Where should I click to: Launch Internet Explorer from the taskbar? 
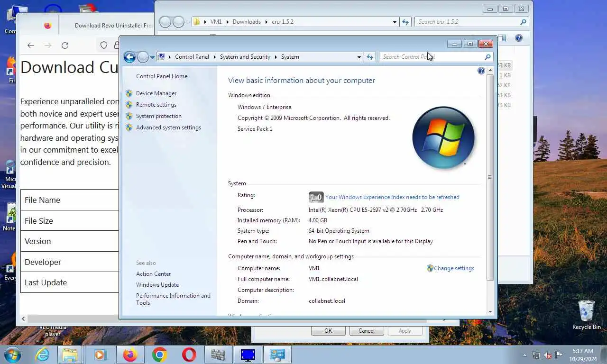point(42,355)
